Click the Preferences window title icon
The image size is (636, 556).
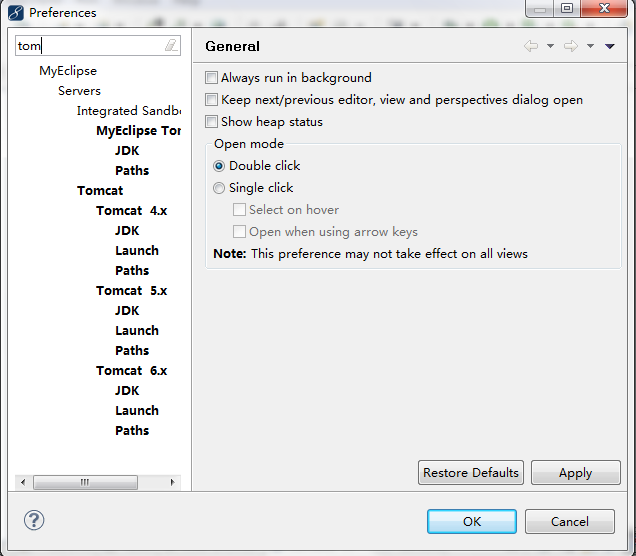pyautogui.click(x=16, y=13)
